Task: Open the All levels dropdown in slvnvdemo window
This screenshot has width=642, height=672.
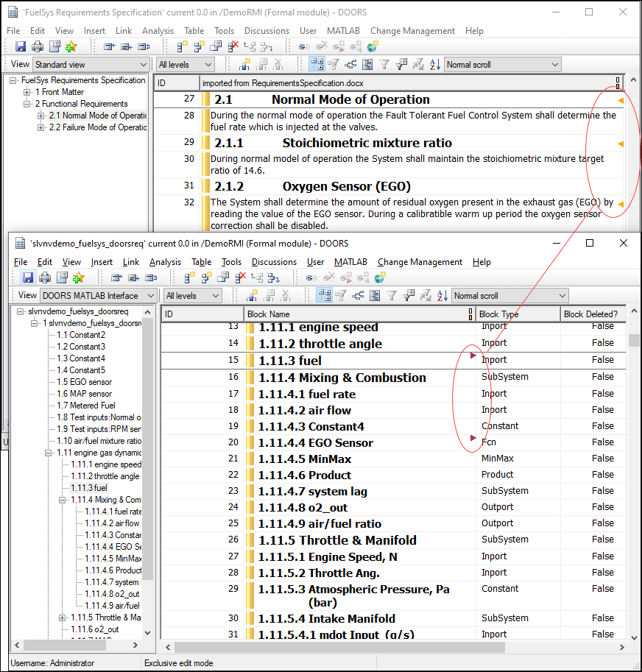Action: [x=192, y=296]
